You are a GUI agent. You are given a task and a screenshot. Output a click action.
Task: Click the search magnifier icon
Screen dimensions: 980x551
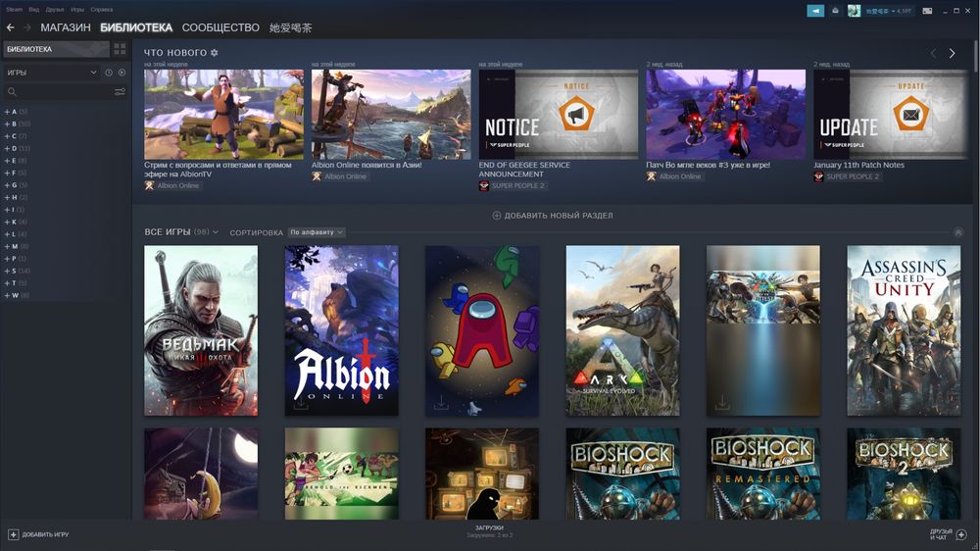pyautogui.click(x=11, y=92)
